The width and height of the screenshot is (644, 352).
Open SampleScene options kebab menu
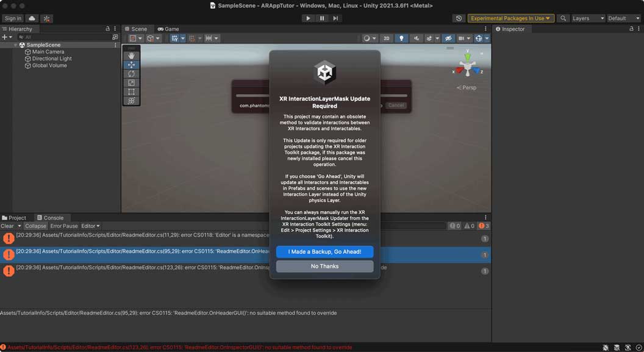click(115, 45)
